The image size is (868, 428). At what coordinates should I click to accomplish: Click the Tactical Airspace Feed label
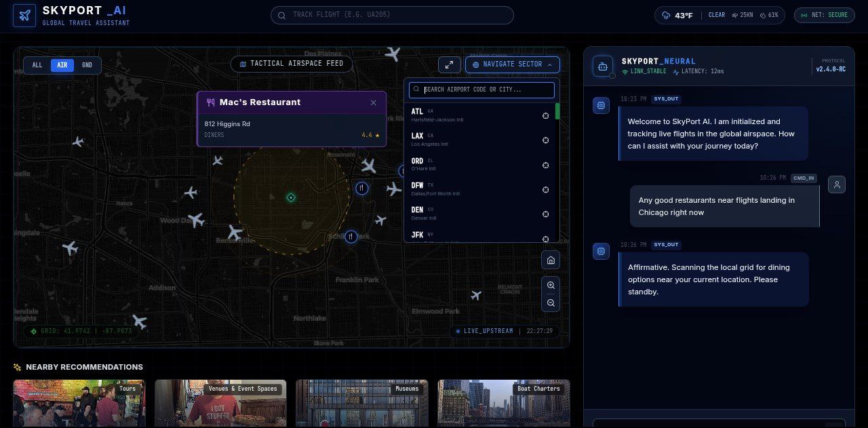click(292, 64)
